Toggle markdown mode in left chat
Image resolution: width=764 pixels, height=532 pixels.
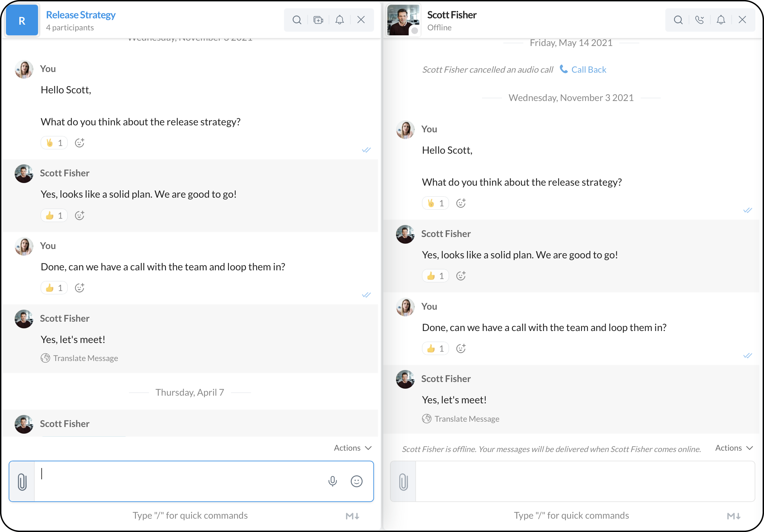tap(352, 516)
